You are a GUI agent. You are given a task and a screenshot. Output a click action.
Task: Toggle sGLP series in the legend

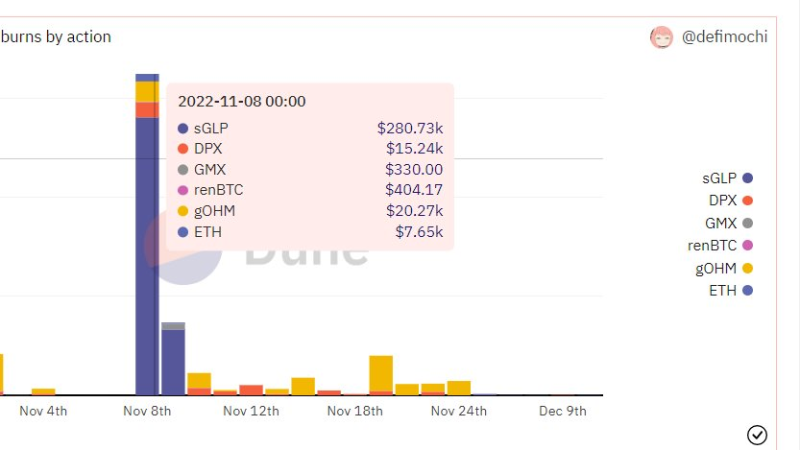coord(727,178)
